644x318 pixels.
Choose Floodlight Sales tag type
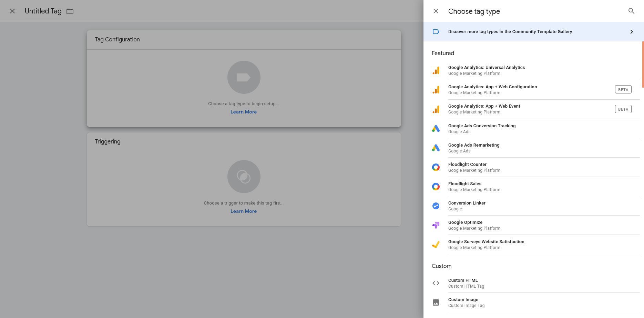465,187
